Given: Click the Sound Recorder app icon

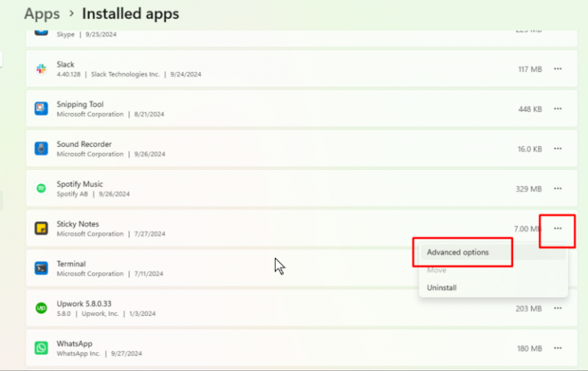Looking at the screenshot, I should point(41,148).
